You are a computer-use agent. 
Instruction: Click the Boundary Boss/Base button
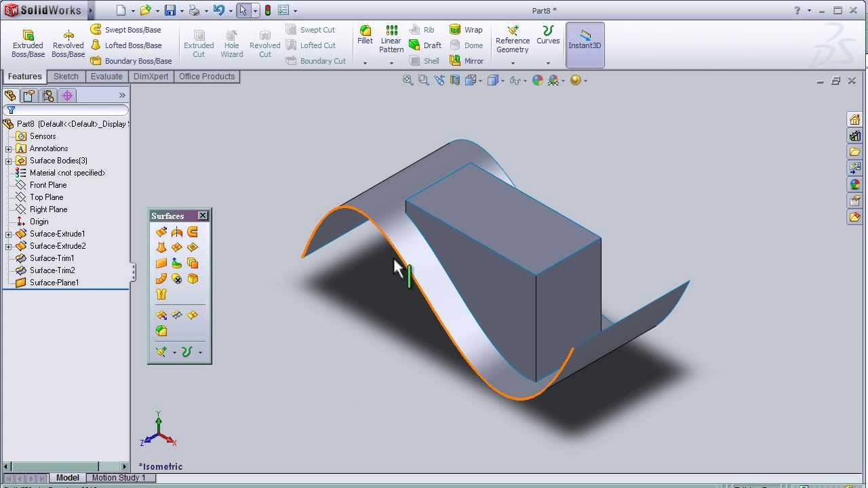tap(132, 61)
